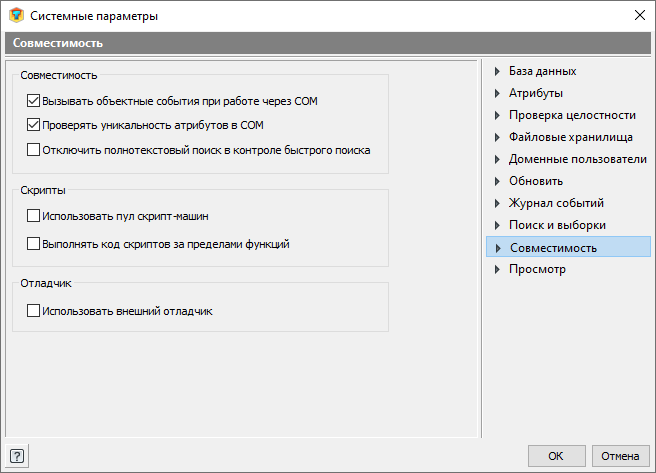Expand the База данных arrow
Viewport: 656px width, 473px height.
pyautogui.click(x=497, y=71)
